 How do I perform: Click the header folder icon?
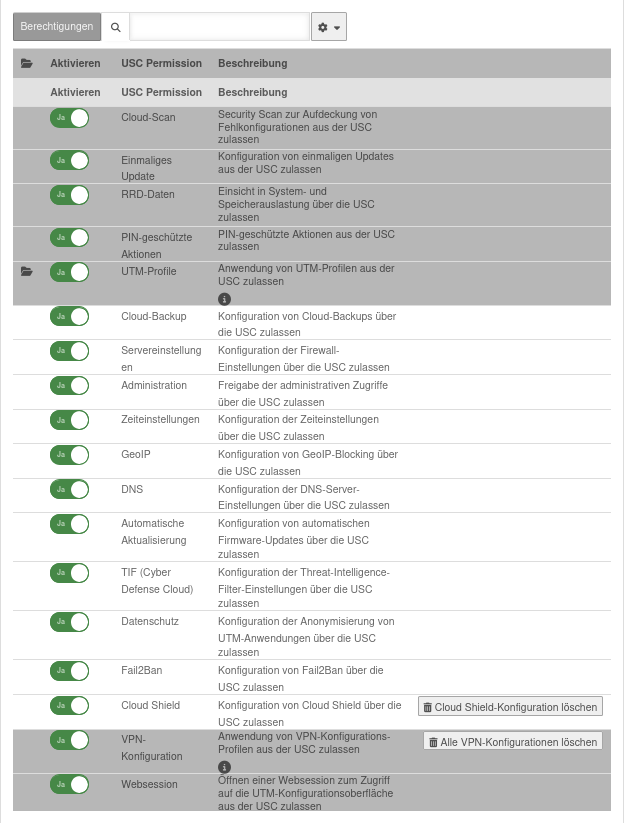pyautogui.click(x=27, y=63)
